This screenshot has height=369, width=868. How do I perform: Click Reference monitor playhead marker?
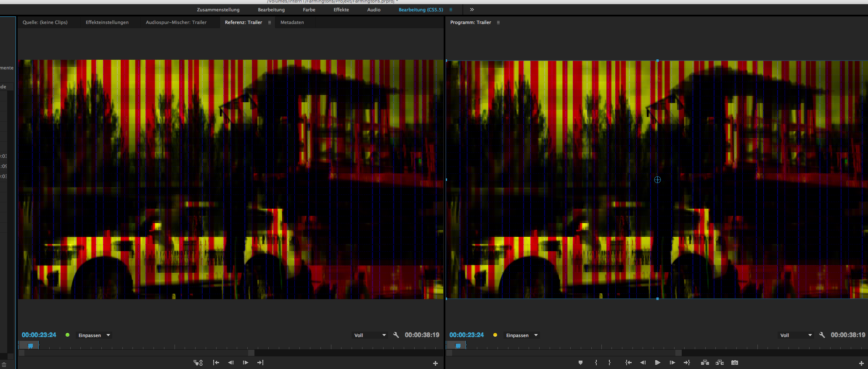pyautogui.click(x=30, y=346)
